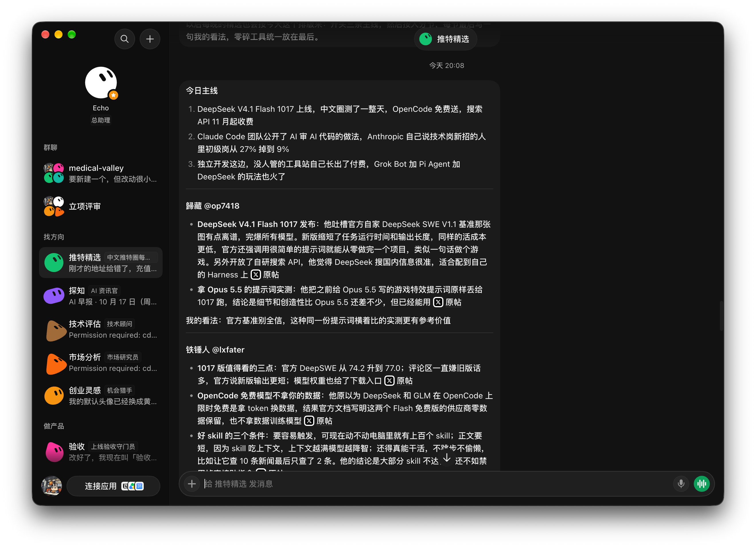Open X icon link after 但已经能用

[438, 302]
